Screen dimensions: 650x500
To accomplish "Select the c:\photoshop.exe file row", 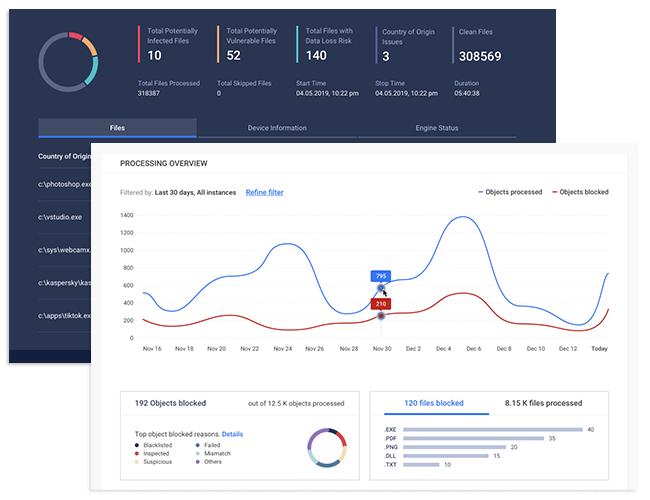I will tap(64, 185).
